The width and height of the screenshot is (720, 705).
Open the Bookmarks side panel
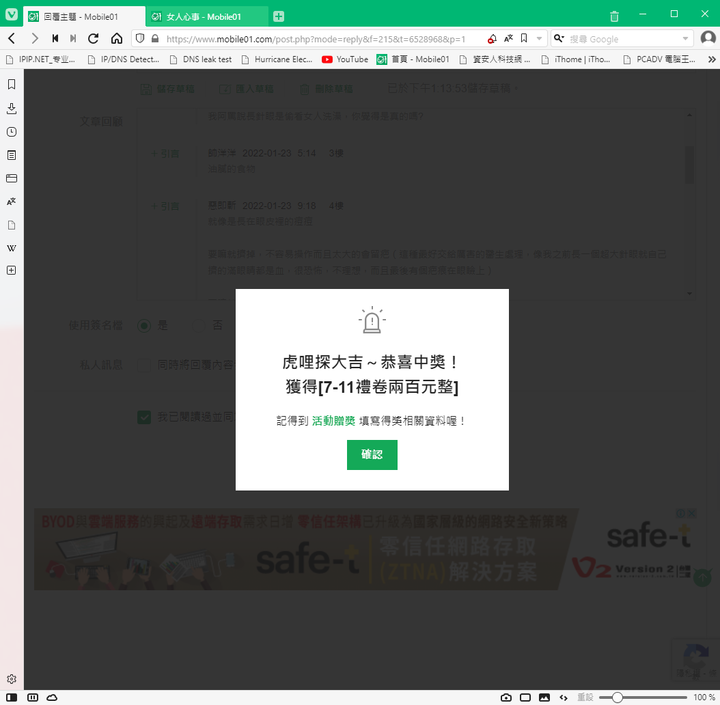coord(11,84)
